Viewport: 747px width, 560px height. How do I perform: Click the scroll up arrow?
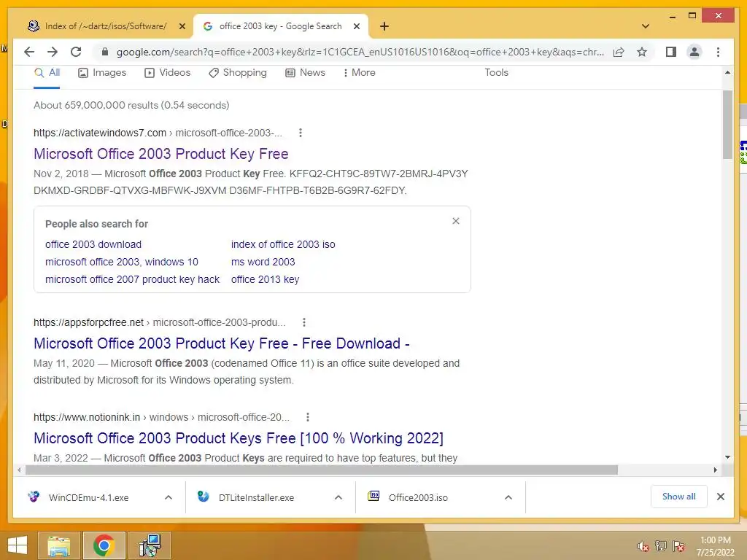727,72
